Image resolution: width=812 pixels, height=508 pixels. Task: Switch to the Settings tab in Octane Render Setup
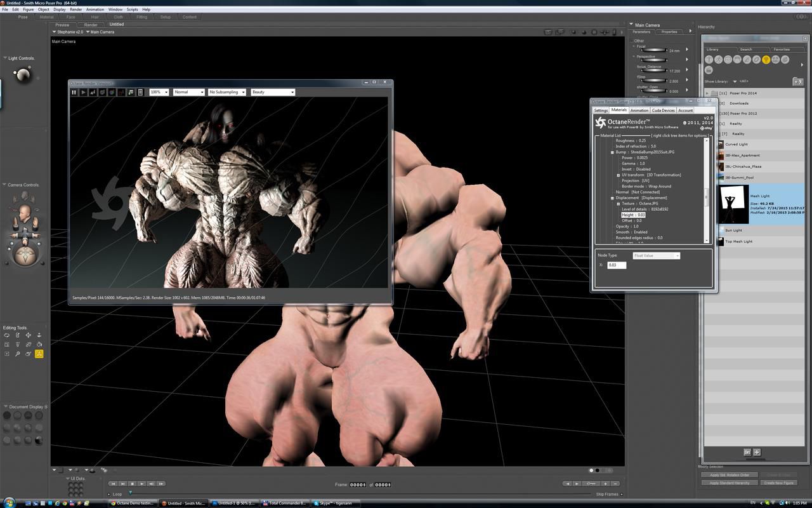point(601,110)
